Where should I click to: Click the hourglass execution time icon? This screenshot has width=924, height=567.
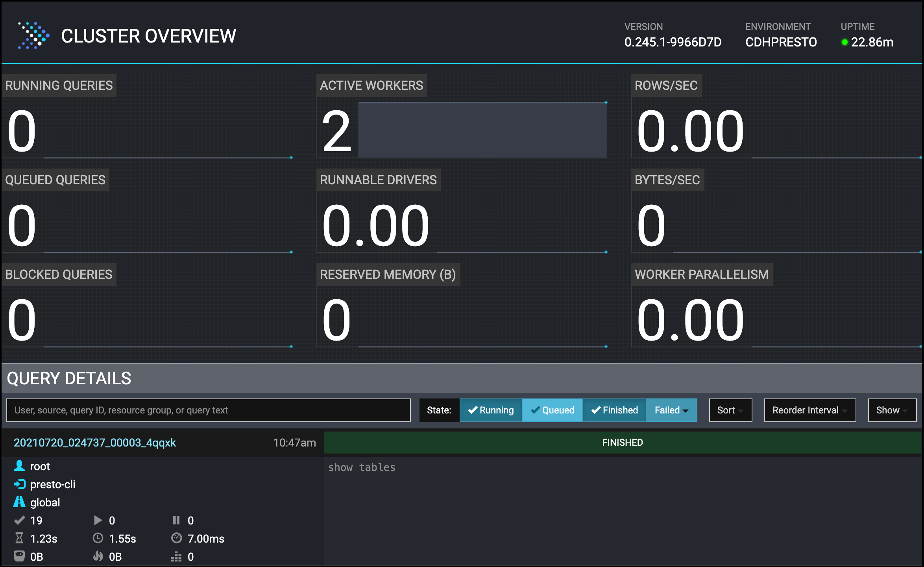click(x=19, y=538)
